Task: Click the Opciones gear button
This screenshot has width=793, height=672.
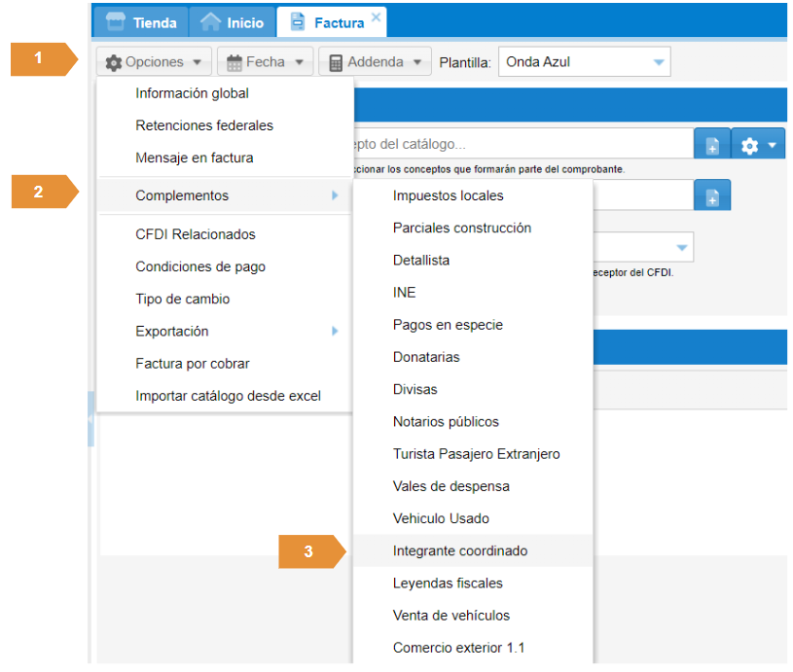Action: click(x=155, y=62)
